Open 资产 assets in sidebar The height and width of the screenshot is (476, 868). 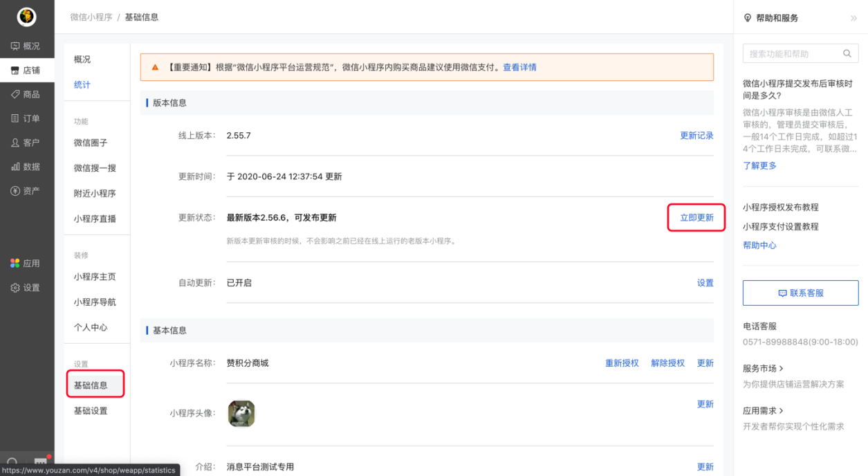pos(26,191)
